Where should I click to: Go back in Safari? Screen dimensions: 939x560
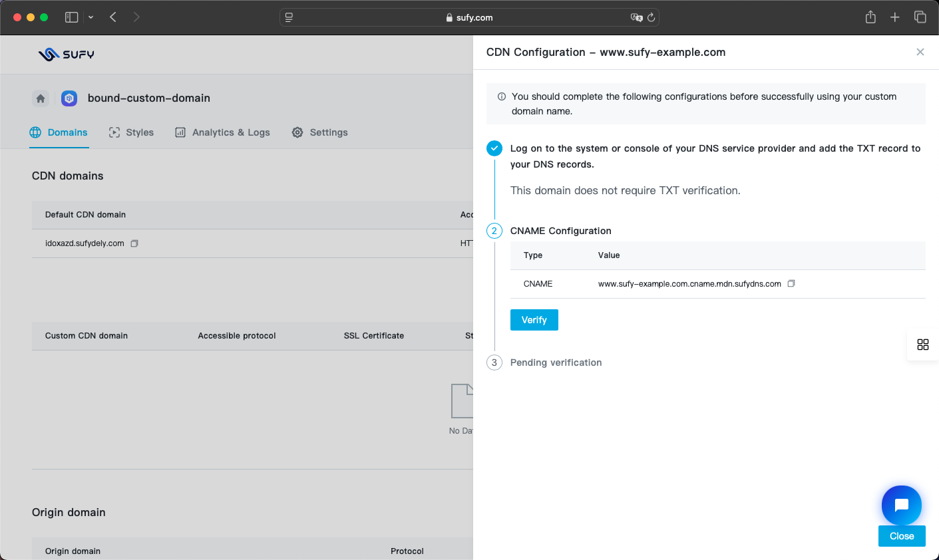coord(113,17)
